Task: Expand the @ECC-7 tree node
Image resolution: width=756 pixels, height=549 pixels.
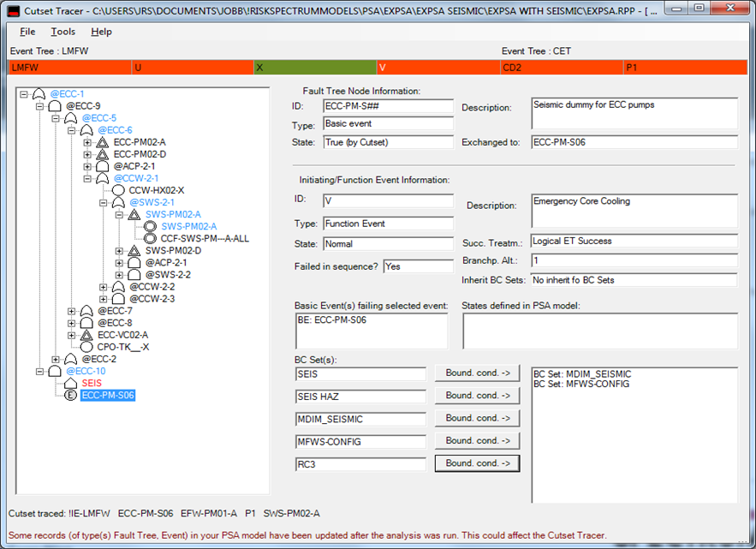Action: (x=72, y=311)
